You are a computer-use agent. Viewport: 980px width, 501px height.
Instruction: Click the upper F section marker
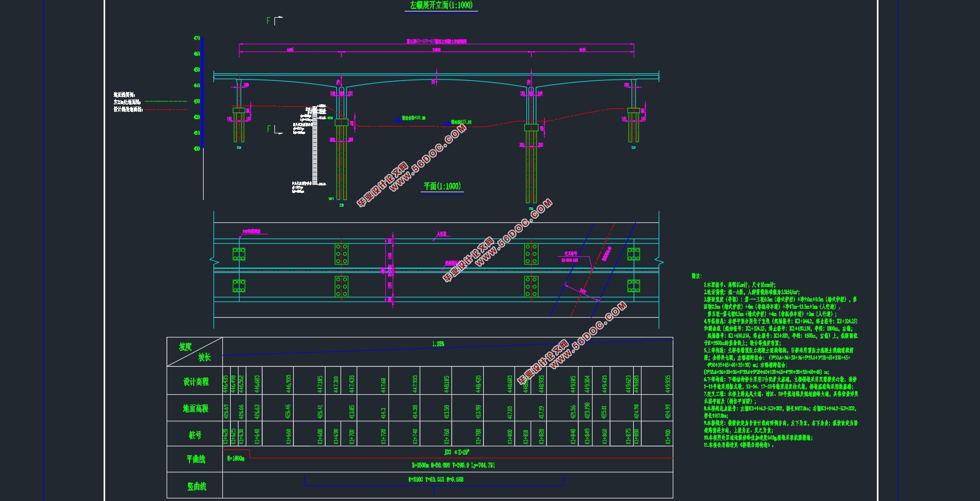269,21
